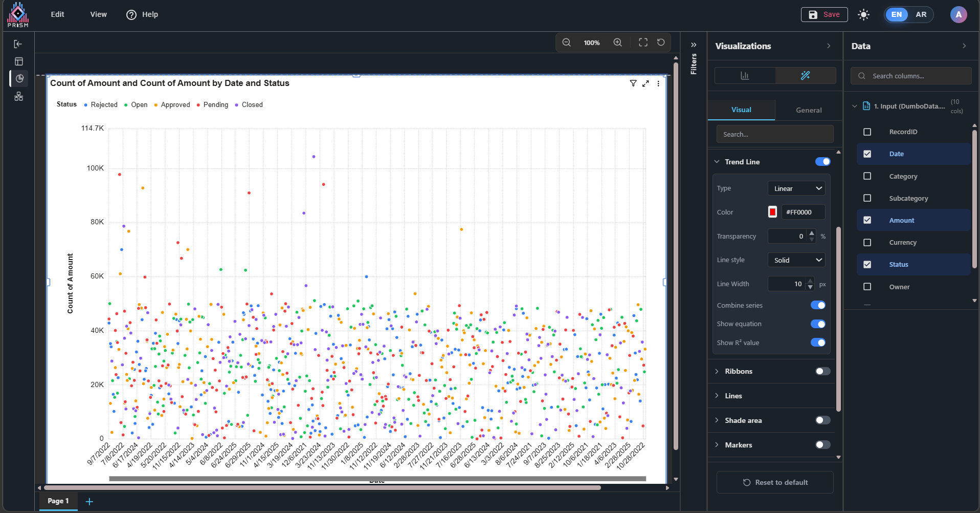Viewport: 980px width, 513px height.
Task: Expand the chart to focus mode
Action: (x=645, y=83)
